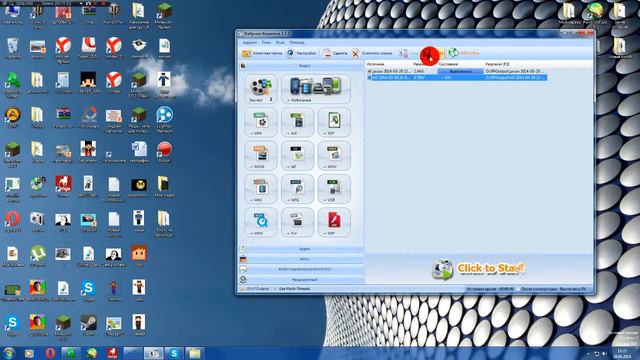Open Opera from the taskbar
The image size is (640, 360).
tap(50, 353)
